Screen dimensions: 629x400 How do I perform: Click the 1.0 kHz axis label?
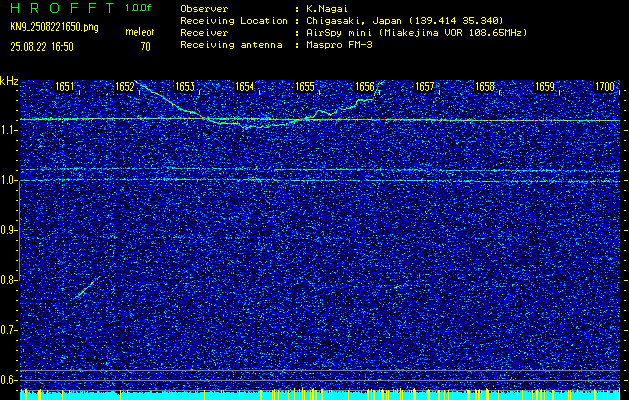click(8, 180)
